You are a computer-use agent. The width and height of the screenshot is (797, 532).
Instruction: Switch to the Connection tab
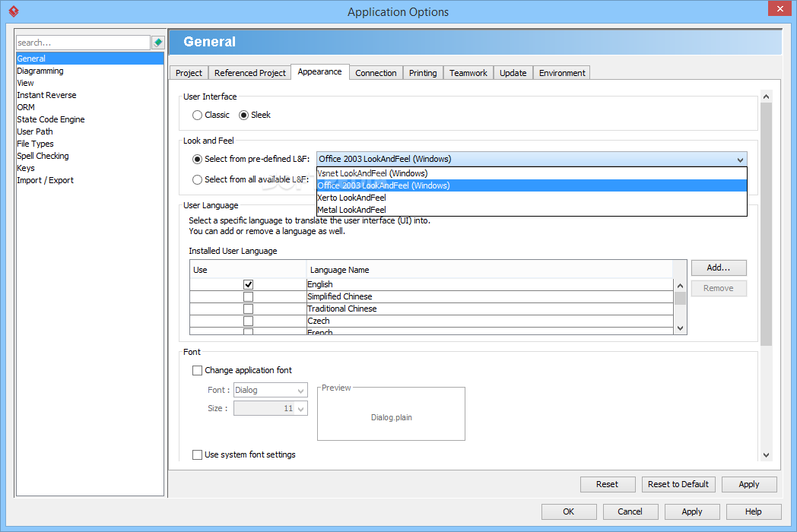[376, 73]
